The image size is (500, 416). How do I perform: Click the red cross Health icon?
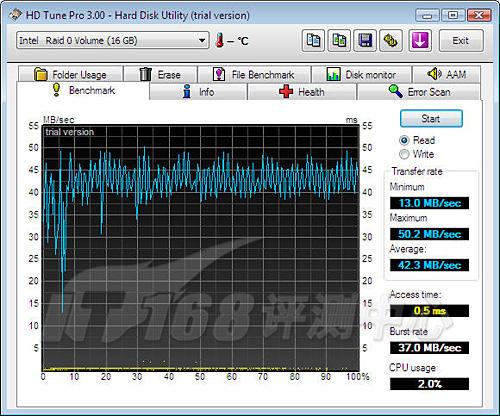[x=286, y=91]
